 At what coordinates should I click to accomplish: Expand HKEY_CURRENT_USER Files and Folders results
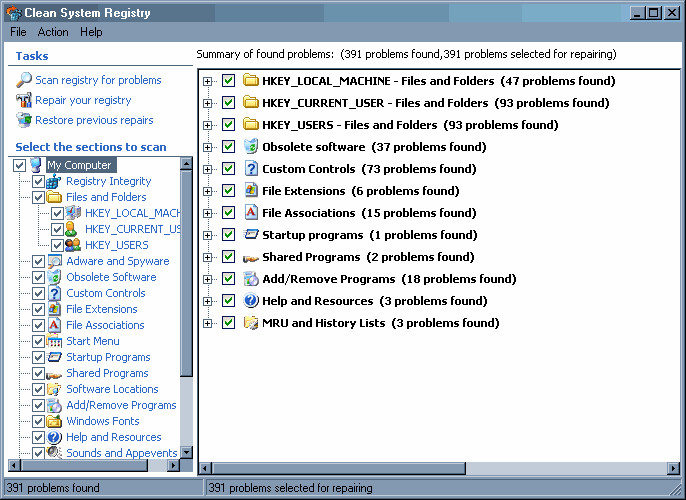[207, 103]
